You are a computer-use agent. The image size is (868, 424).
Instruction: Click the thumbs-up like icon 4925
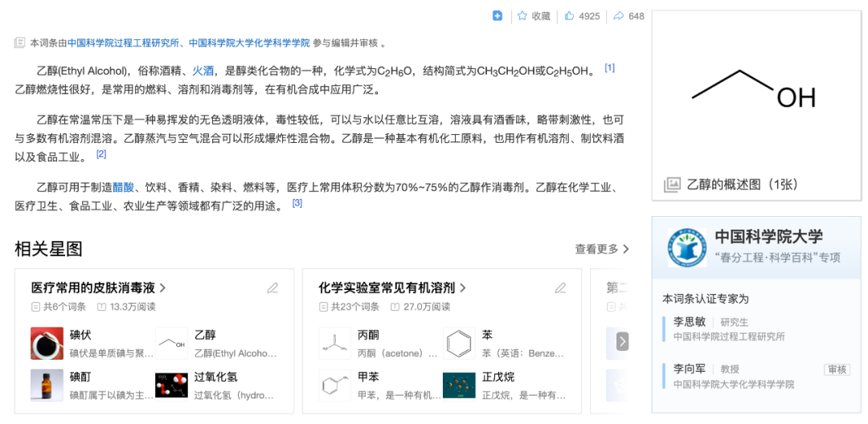(x=569, y=16)
